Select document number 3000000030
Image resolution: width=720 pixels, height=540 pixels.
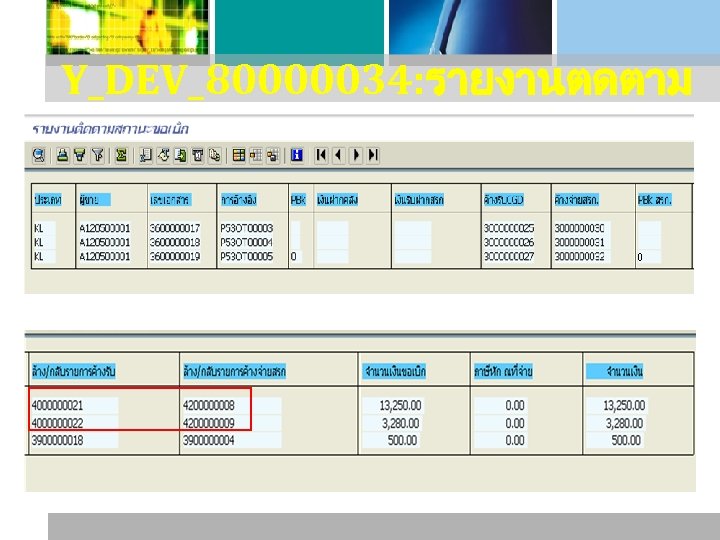pyautogui.click(x=579, y=228)
